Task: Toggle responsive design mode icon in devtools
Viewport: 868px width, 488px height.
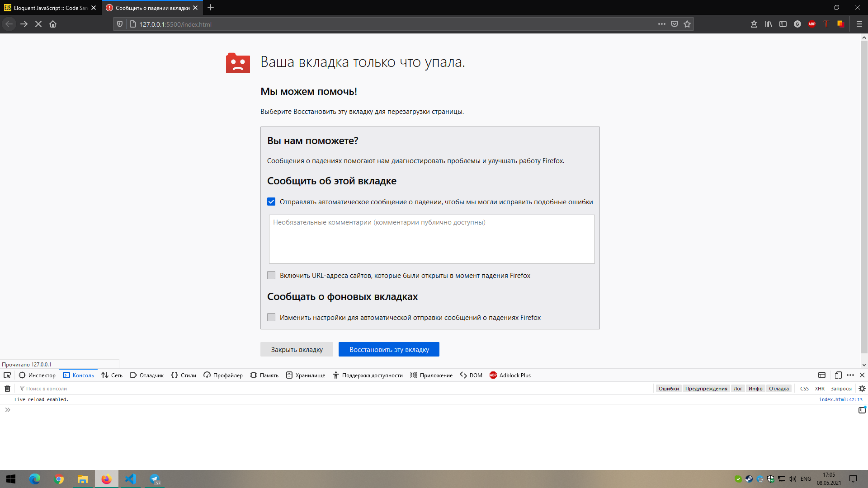Action: (x=838, y=375)
